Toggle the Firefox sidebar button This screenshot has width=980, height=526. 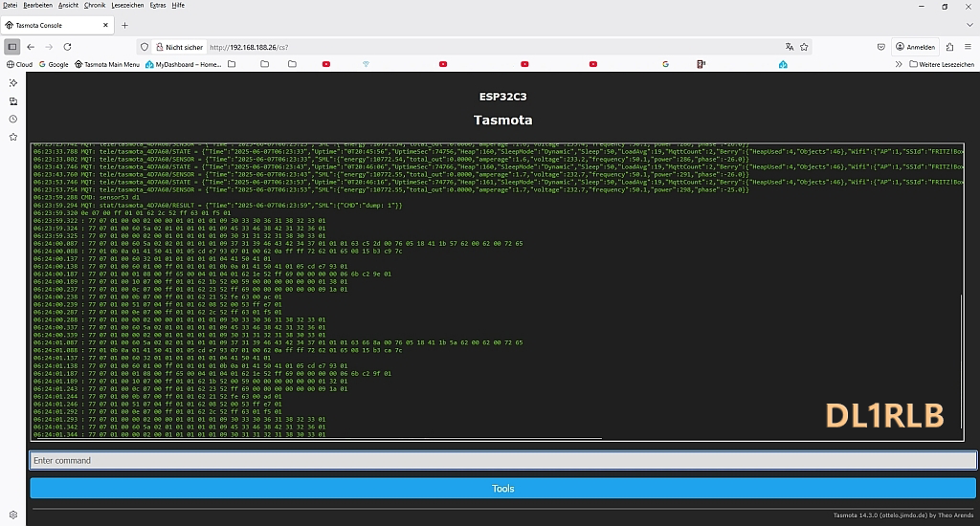pyautogui.click(x=11, y=47)
